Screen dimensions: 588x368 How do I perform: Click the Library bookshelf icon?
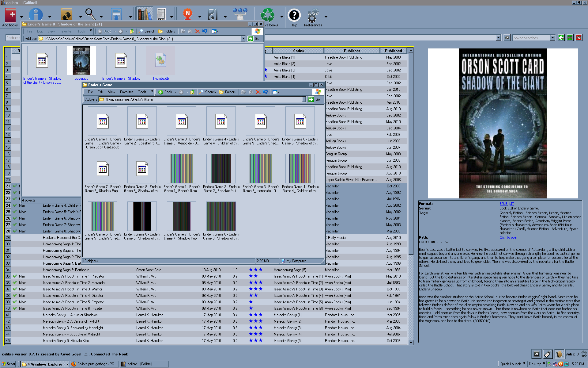(x=145, y=14)
